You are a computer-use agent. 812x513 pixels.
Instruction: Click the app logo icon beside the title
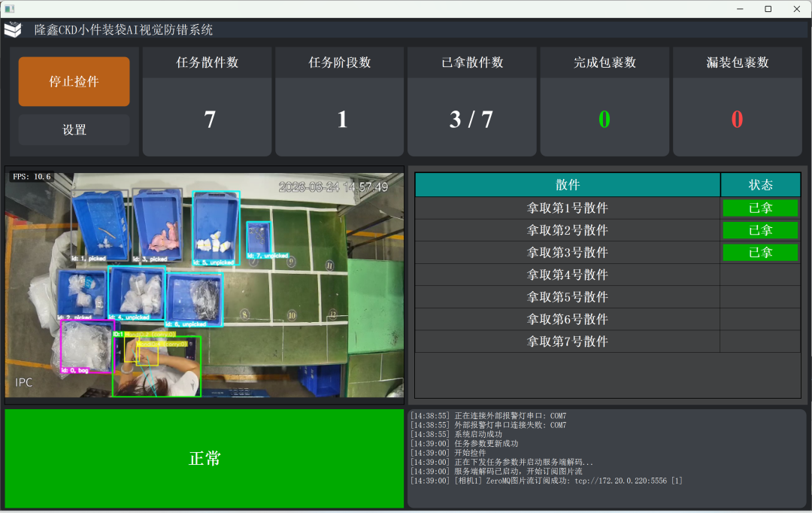point(13,29)
